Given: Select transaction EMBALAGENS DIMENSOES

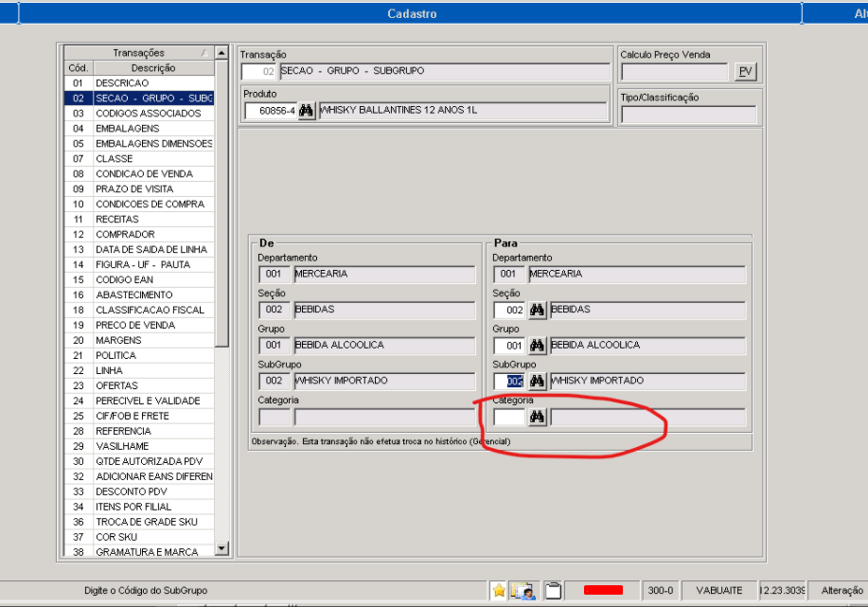Looking at the screenshot, I should (139, 143).
